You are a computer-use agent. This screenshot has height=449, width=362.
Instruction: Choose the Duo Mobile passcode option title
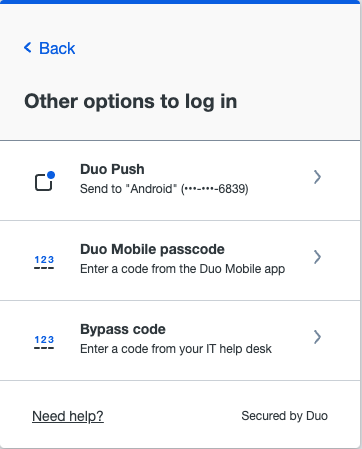[152, 249]
